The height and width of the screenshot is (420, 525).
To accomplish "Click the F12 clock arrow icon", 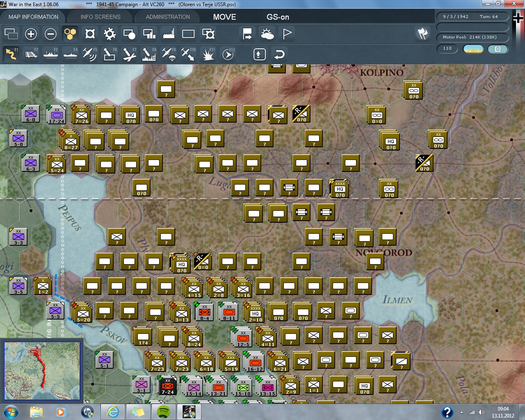I will click(x=228, y=54).
